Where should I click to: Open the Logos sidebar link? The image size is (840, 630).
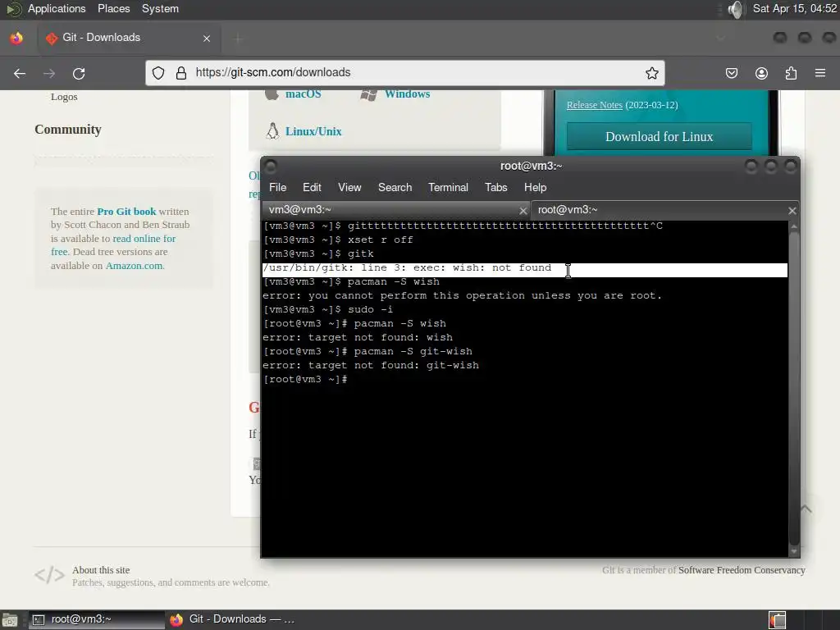pyautogui.click(x=64, y=97)
